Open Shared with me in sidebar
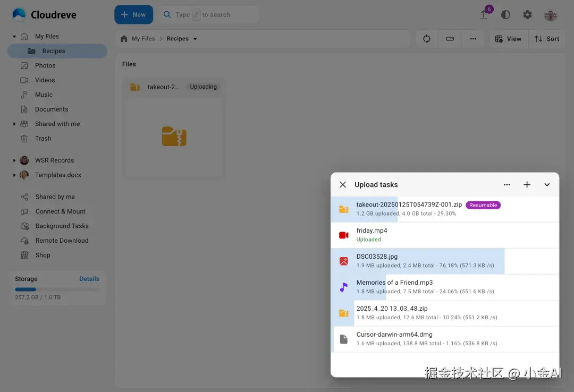 57,124
